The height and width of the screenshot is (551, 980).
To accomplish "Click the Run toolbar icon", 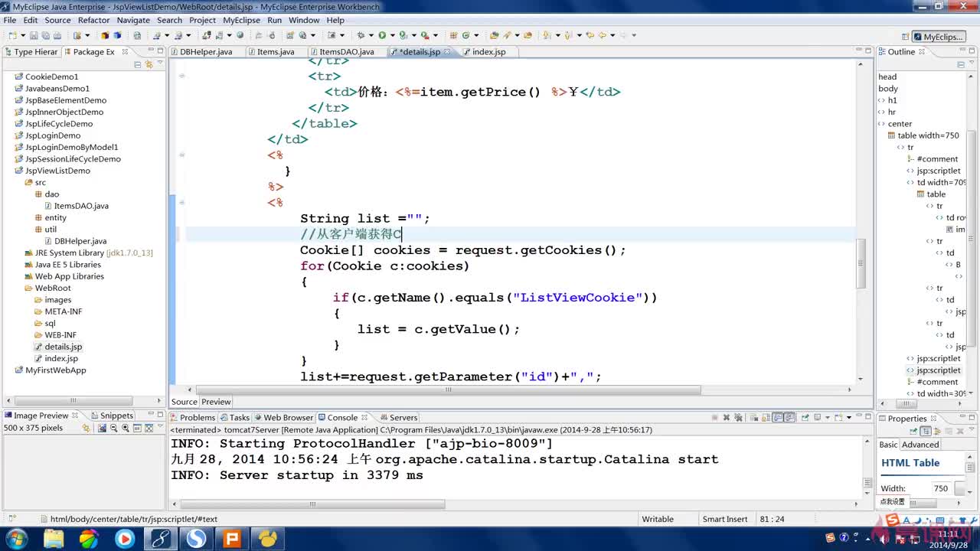I will click(382, 35).
